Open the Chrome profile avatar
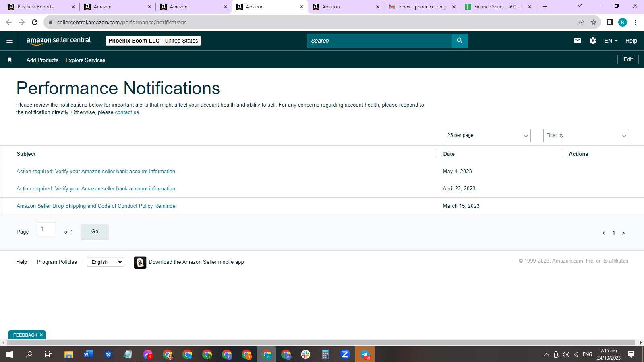This screenshot has width=644, height=362. 623,22
